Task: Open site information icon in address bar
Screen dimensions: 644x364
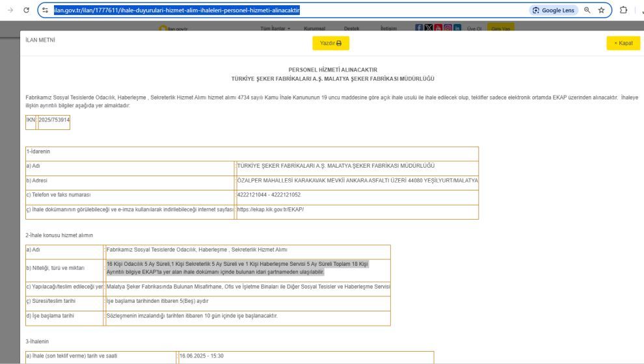Action: [x=45, y=10]
